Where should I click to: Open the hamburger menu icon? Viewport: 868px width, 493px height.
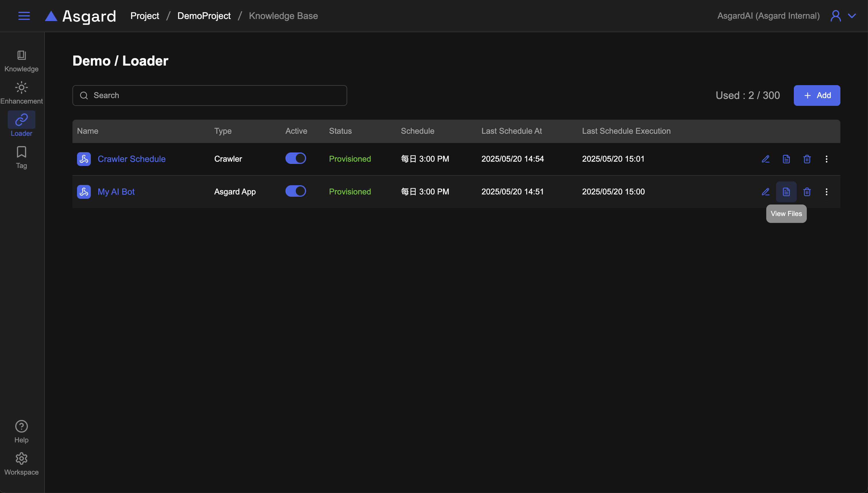(24, 16)
